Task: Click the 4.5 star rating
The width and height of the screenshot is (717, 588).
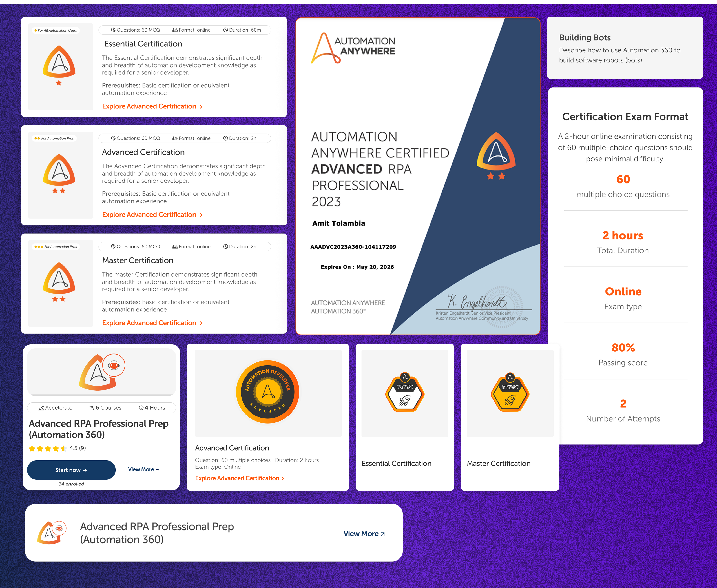Action: coord(58,448)
